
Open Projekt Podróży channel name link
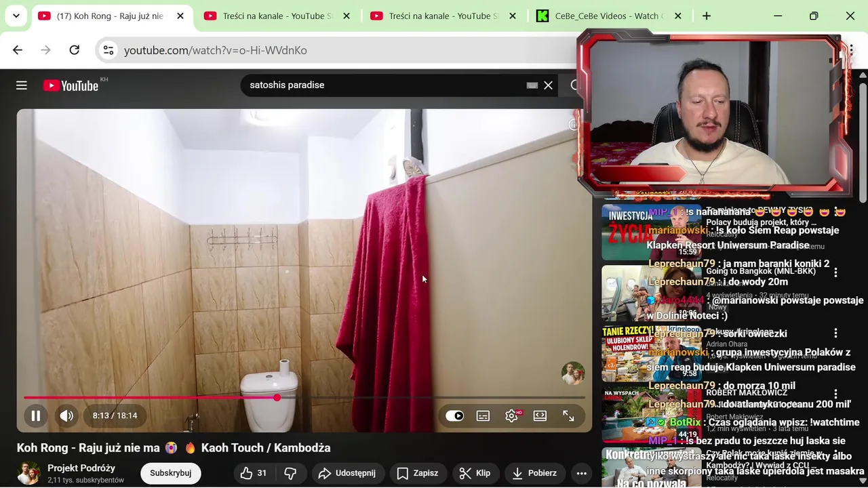pyautogui.click(x=81, y=468)
